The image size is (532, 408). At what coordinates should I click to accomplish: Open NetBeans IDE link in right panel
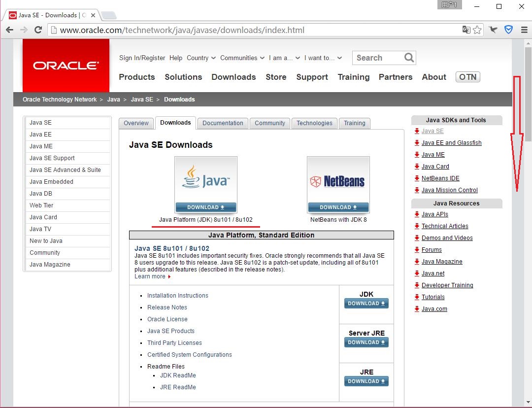pyautogui.click(x=440, y=178)
